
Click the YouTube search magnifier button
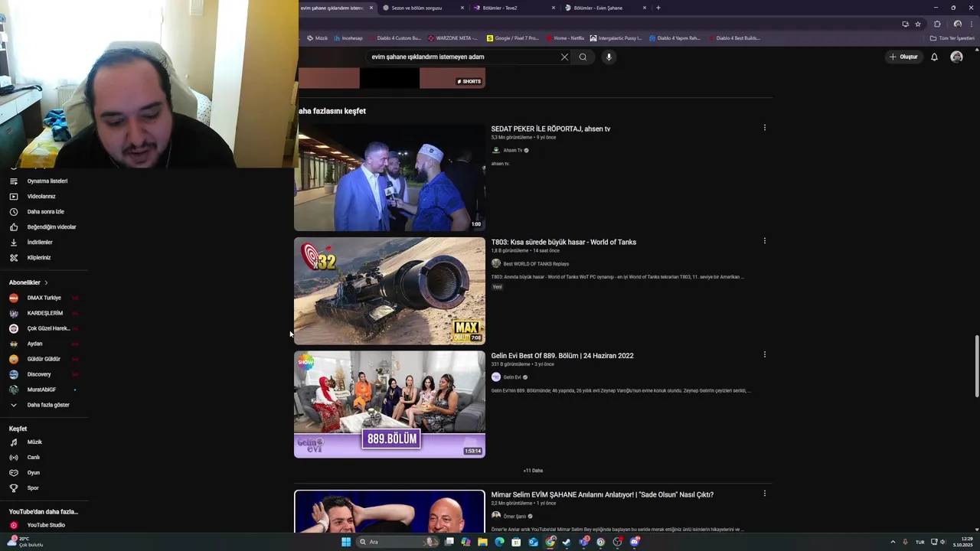click(x=583, y=57)
